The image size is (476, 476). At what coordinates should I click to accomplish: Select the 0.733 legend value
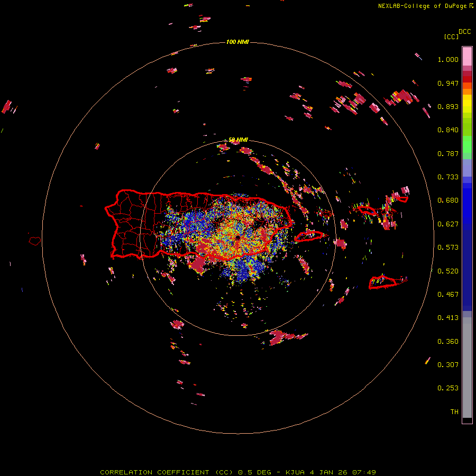click(x=448, y=177)
